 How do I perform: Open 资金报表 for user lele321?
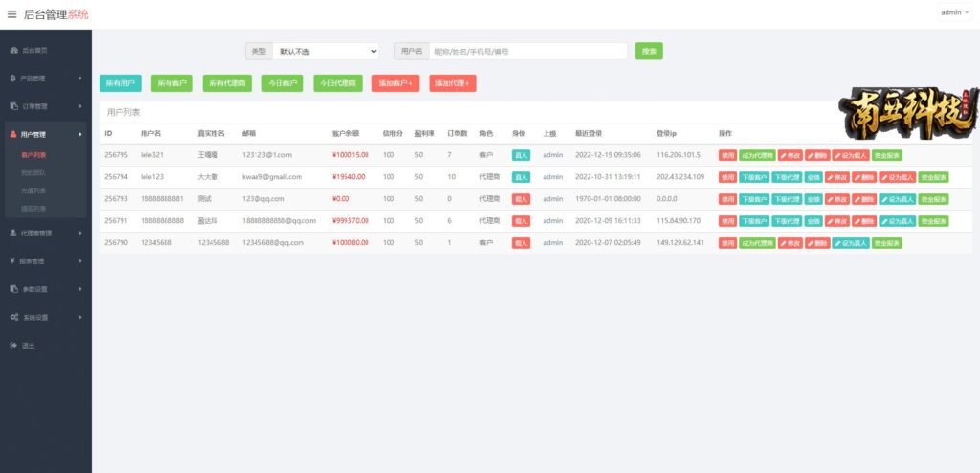887,155
